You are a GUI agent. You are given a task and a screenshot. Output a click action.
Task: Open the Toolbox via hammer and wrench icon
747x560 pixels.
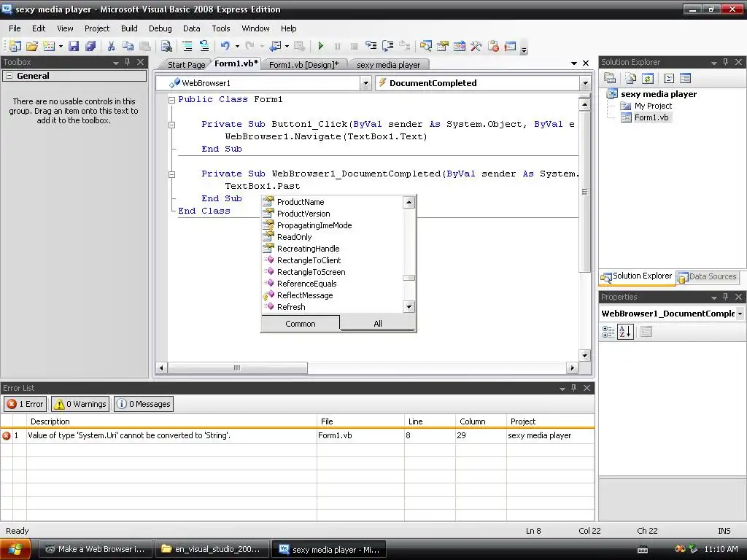pyautogui.click(x=476, y=46)
